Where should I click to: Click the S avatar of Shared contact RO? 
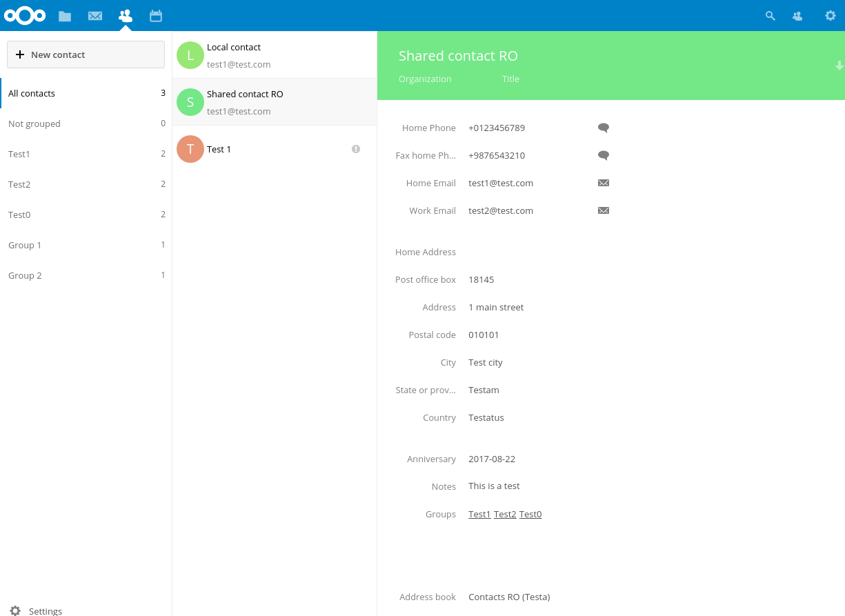[190, 102]
